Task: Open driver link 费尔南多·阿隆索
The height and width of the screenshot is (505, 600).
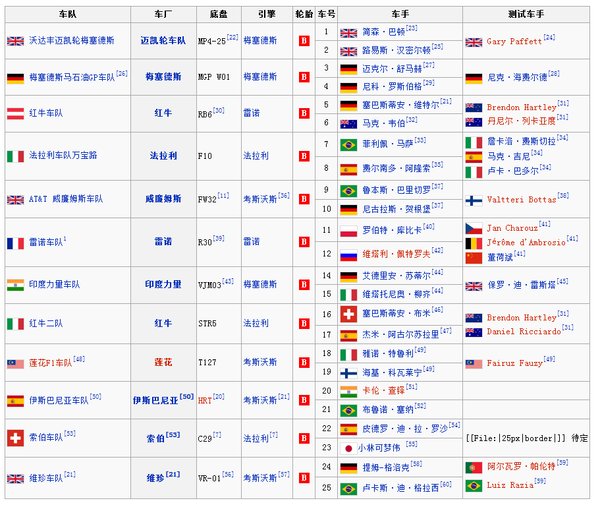Action: pyautogui.click(x=396, y=168)
